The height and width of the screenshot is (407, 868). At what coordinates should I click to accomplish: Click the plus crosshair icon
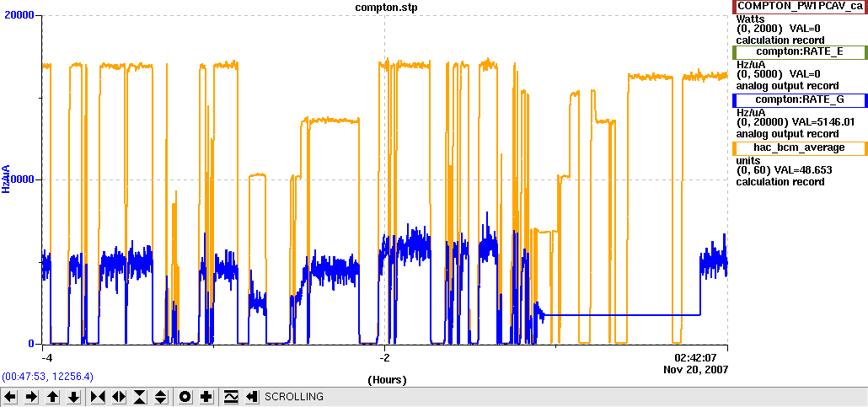click(206, 397)
